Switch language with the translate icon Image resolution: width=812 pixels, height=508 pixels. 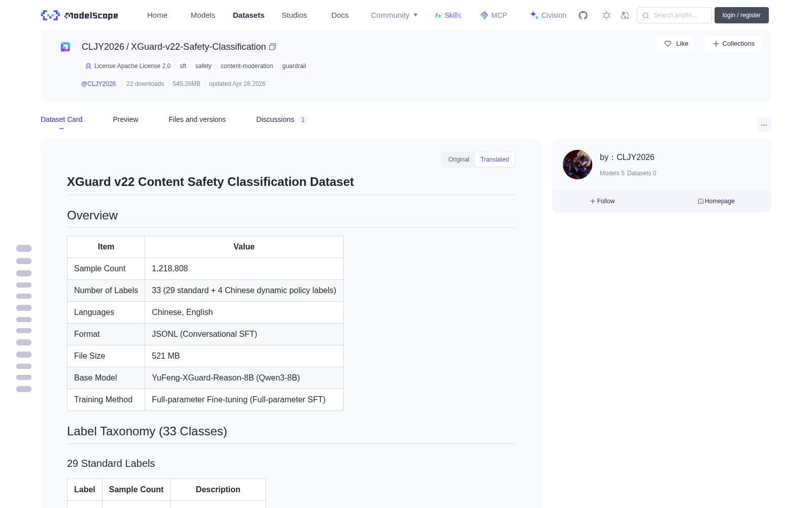point(625,15)
